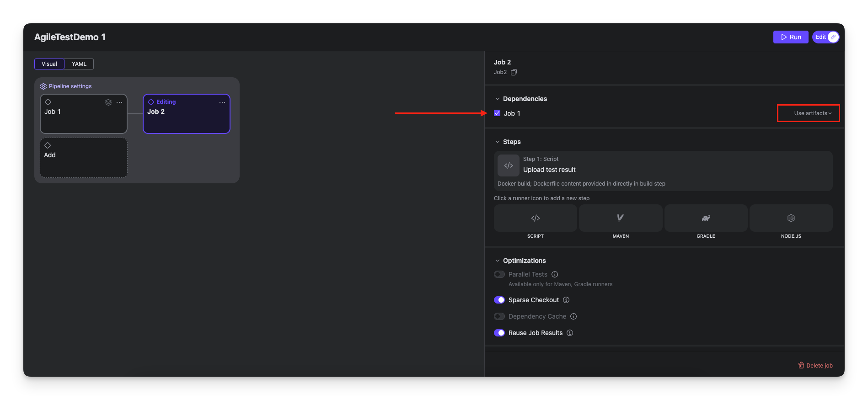The image size is (868, 400).
Task: Open Job 1 three-dot menu
Action: pos(119,102)
